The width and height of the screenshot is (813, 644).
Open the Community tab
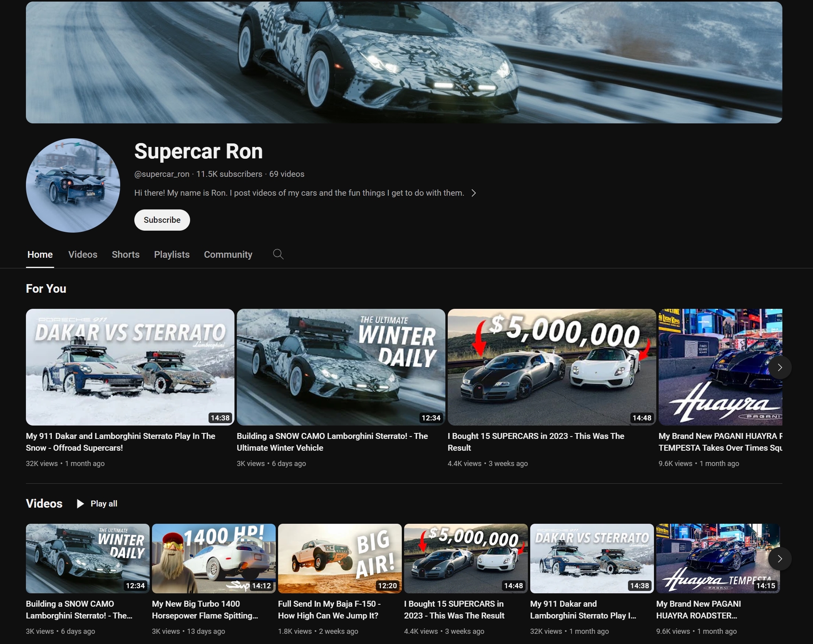click(228, 255)
